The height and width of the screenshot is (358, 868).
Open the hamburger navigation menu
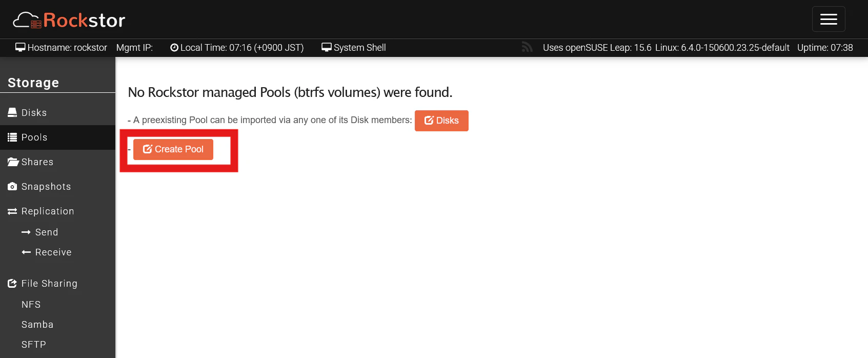point(829,19)
